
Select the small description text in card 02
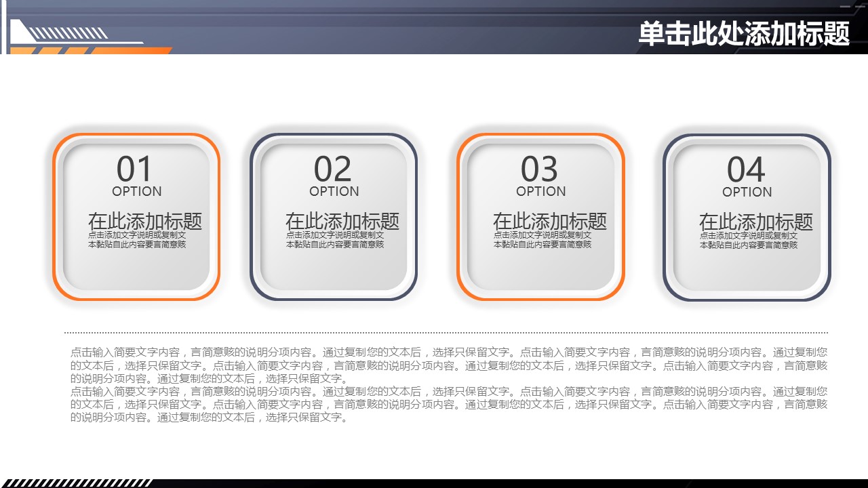point(334,240)
